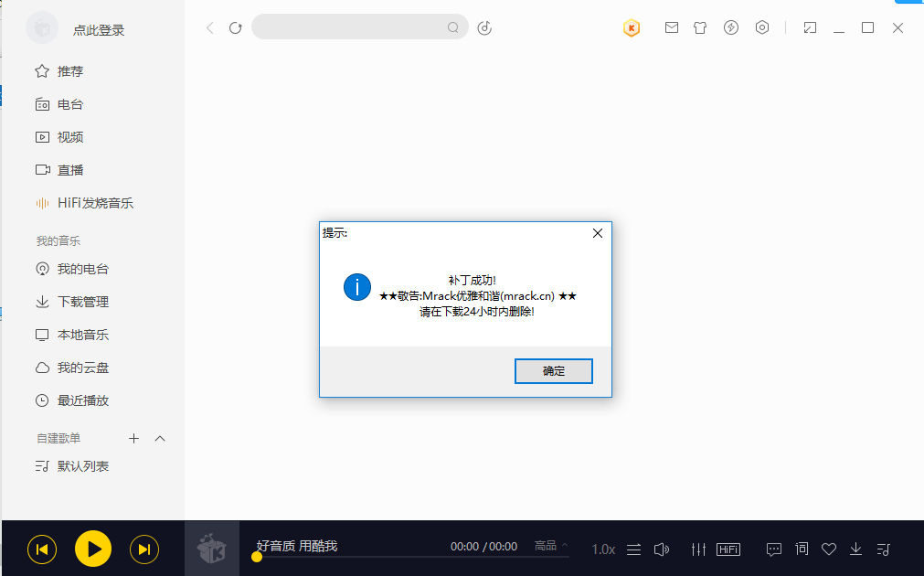Image resolution: width=924 pixels, height=576 pixels.
Task: Click the search input field
Action: tap(359, 27)
